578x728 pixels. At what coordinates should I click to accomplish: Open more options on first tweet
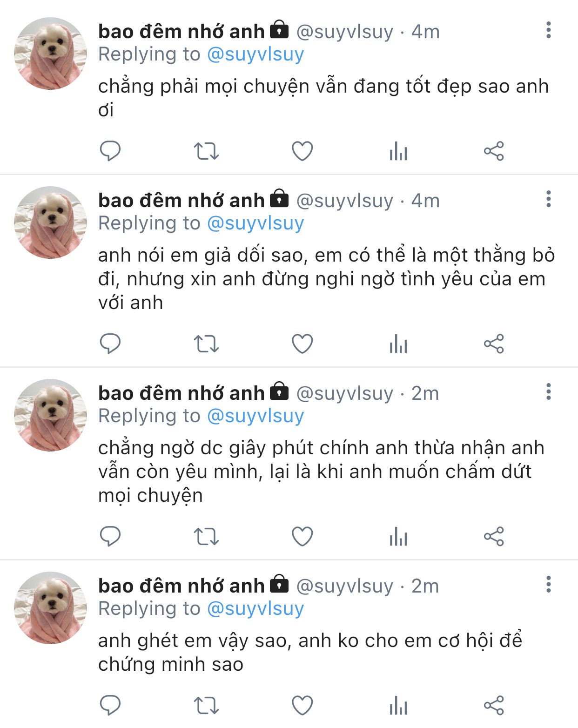click(x=549, y=30)
